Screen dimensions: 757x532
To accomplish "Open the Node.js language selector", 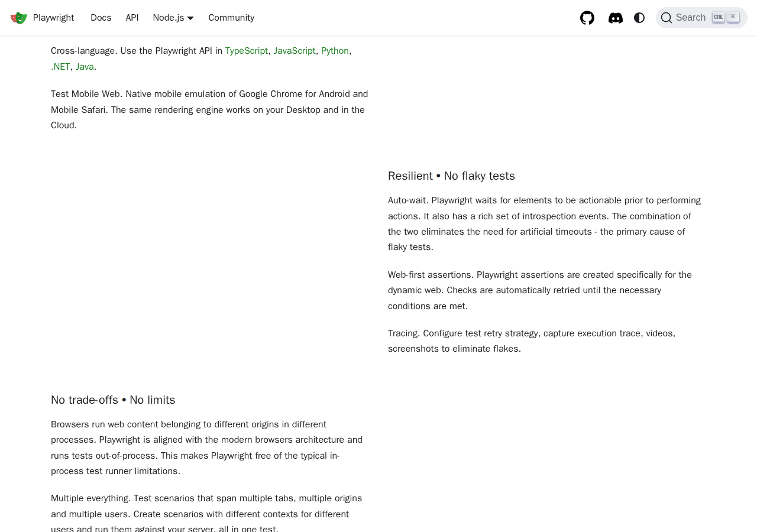I will (x=169, y=18).
